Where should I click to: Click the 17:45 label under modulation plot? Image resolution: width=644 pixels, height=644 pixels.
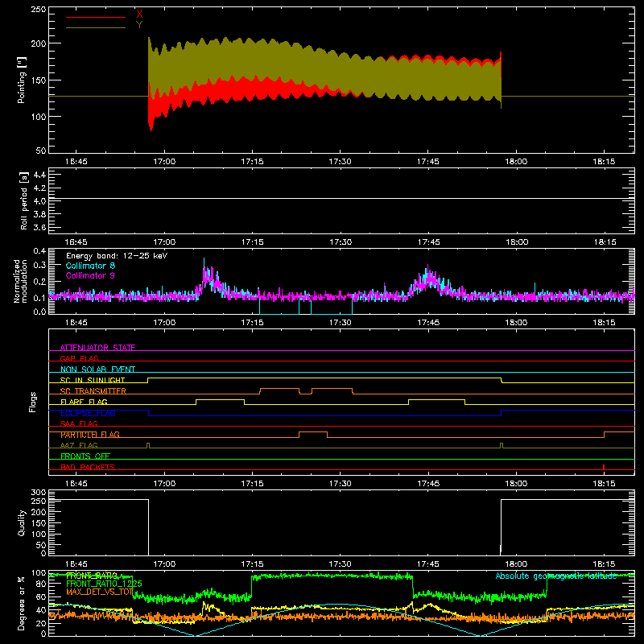428,323
